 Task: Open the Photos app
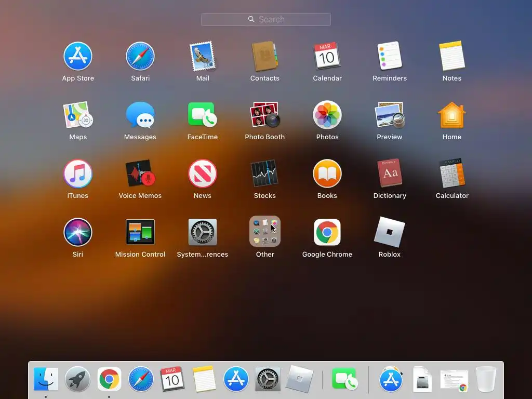click(327, 115)
